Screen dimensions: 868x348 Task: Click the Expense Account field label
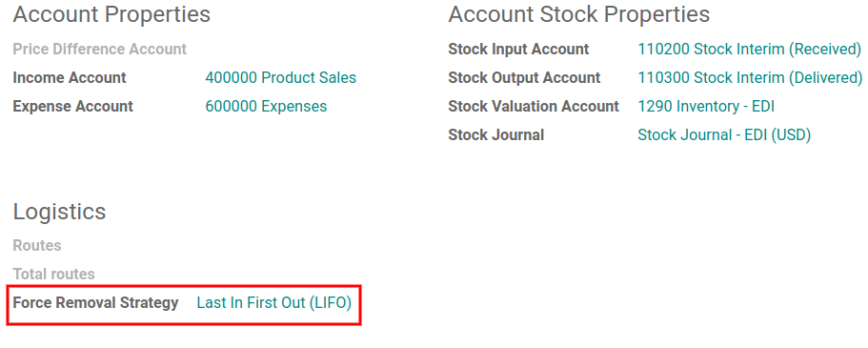pos(73,106)
